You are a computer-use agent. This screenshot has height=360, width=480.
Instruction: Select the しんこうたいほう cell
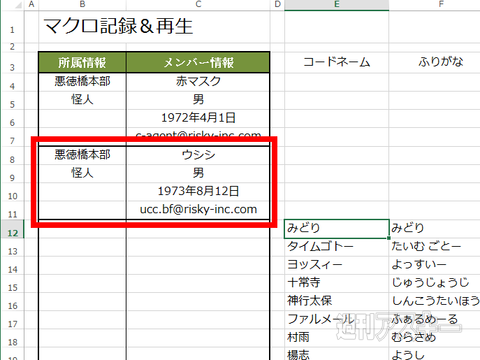[435, 302]
